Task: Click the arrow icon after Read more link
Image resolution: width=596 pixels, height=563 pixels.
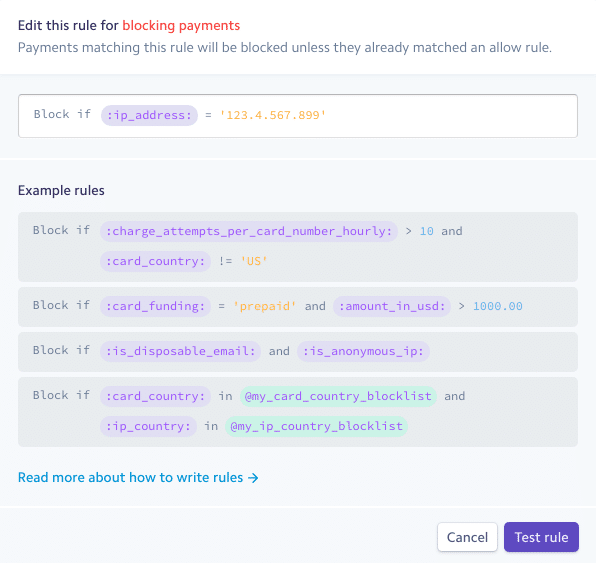Action: [x=253, y=478]
